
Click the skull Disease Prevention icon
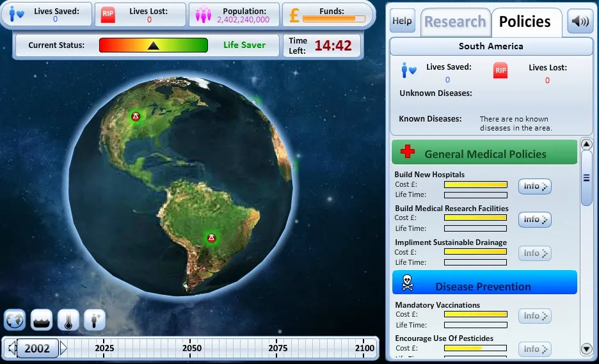[408, 283]
